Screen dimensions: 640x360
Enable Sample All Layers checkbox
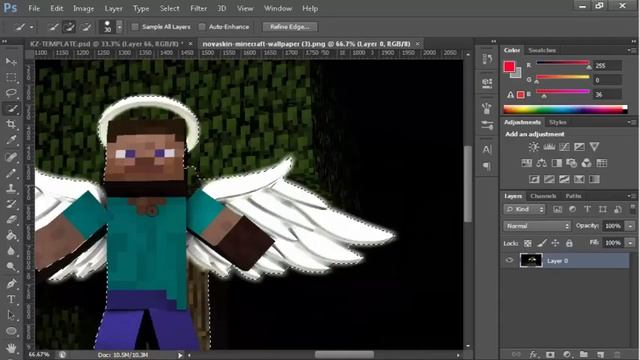click(135, 27)
